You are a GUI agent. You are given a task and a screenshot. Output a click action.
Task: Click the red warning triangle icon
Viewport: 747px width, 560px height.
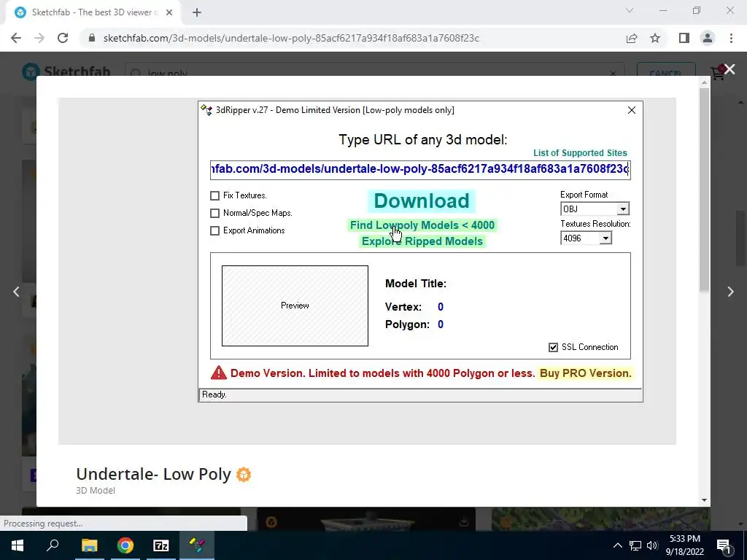coord(219,373)
